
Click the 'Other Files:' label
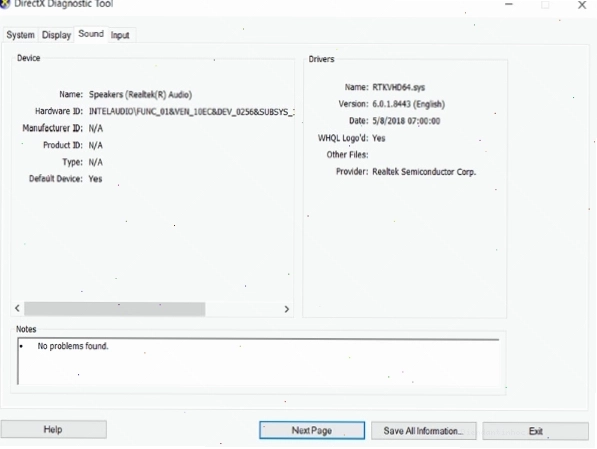(347, 155)
